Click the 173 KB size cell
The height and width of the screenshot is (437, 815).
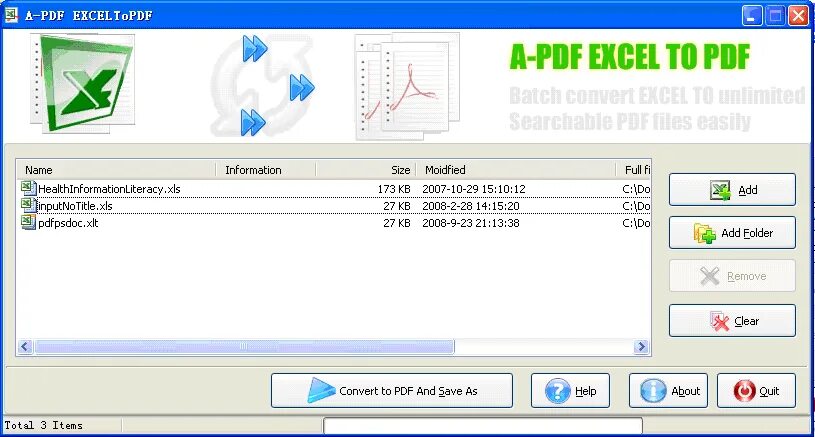[394, 189]
